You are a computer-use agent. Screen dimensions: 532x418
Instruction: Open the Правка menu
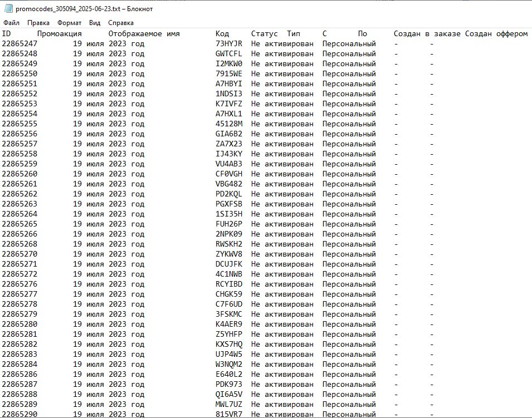[x=38, y=23]
